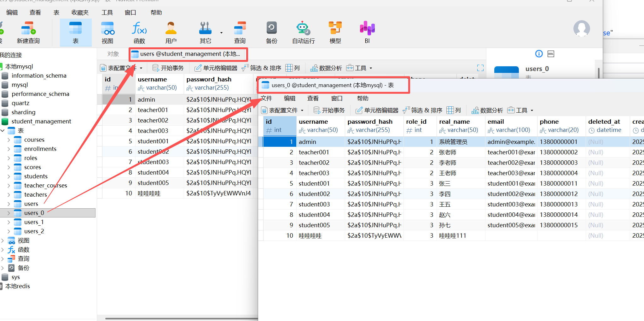The image size is (644, 321).
Task: Click the 其它 (Others) tools icon
Action: tap(205, 33)
